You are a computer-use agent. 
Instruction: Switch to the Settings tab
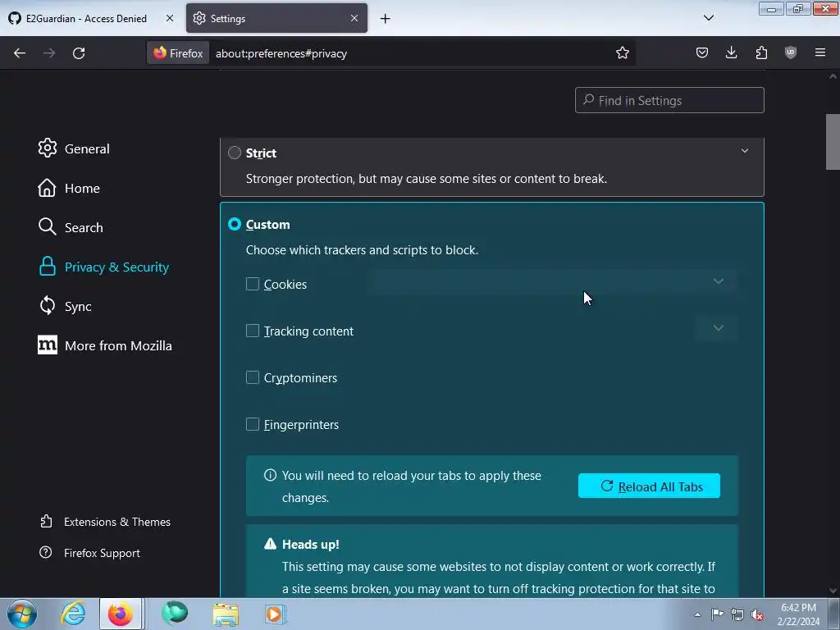tap(276, 18)
